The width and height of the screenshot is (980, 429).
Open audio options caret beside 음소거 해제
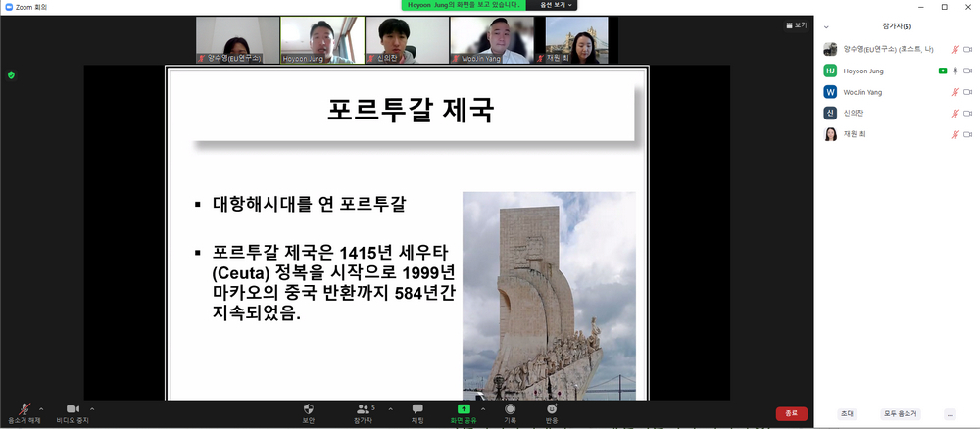tap(41, 409)
